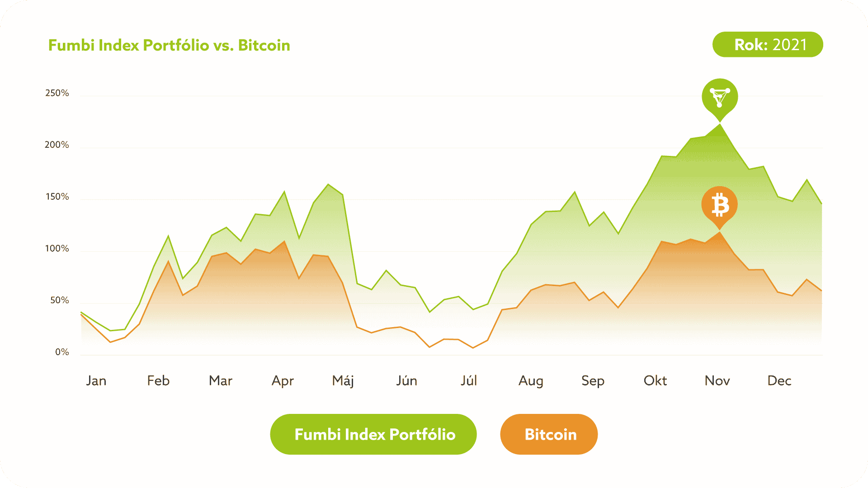868x488 pixels.
Task: Select the Jan month label
Action: pyautogui.click(x=96, y=380)
